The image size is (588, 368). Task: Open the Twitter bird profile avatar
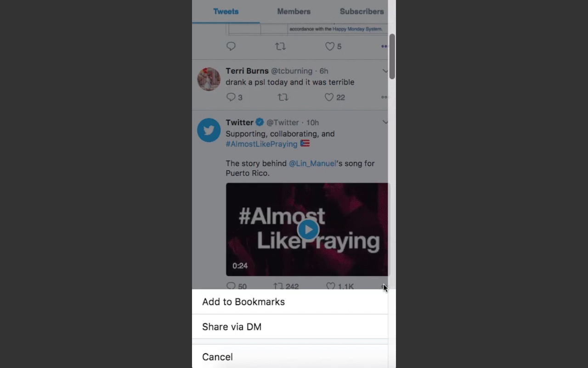click(209, 130)
